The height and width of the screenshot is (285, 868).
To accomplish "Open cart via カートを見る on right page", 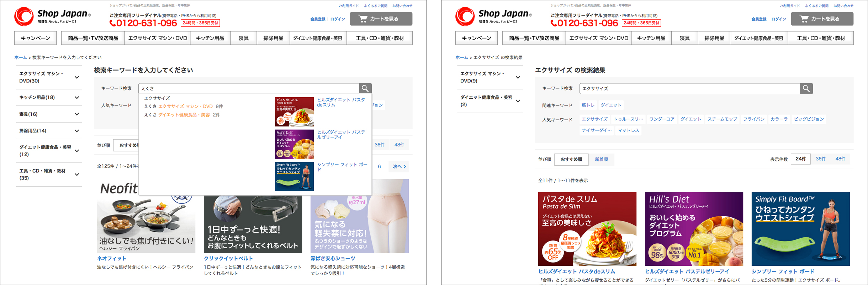I will click(822, 19).
